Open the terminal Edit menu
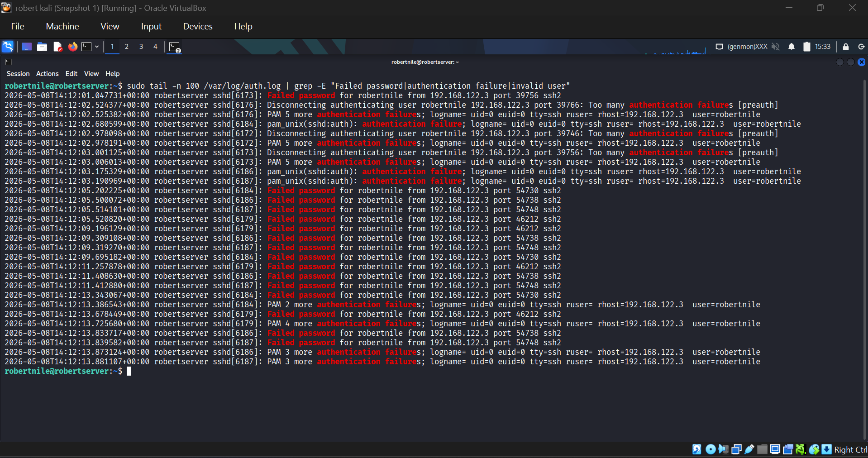868x458 pixels. tap(72, 74)
